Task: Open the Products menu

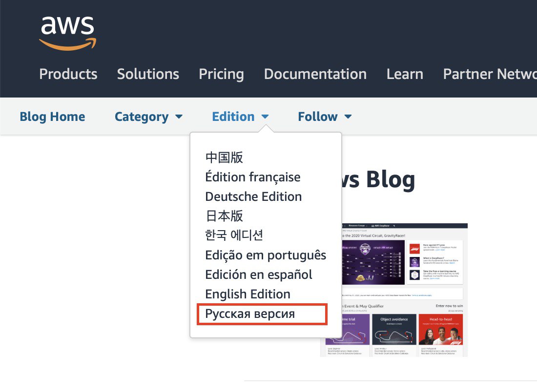Action: tap(68, 74)
